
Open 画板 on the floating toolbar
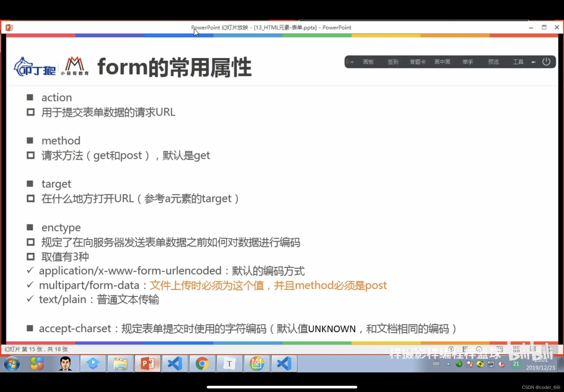point(368,62)
